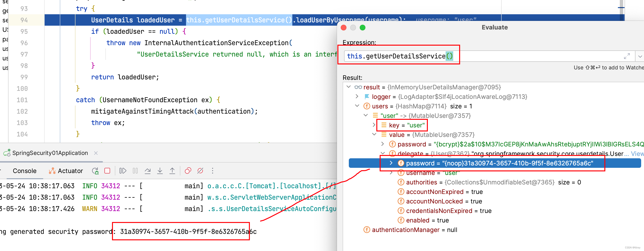This screenshot has height=251, width=644.
Task: Click mitigateAgainstTimingAttack call on line 102
Action: pos(174,111)
